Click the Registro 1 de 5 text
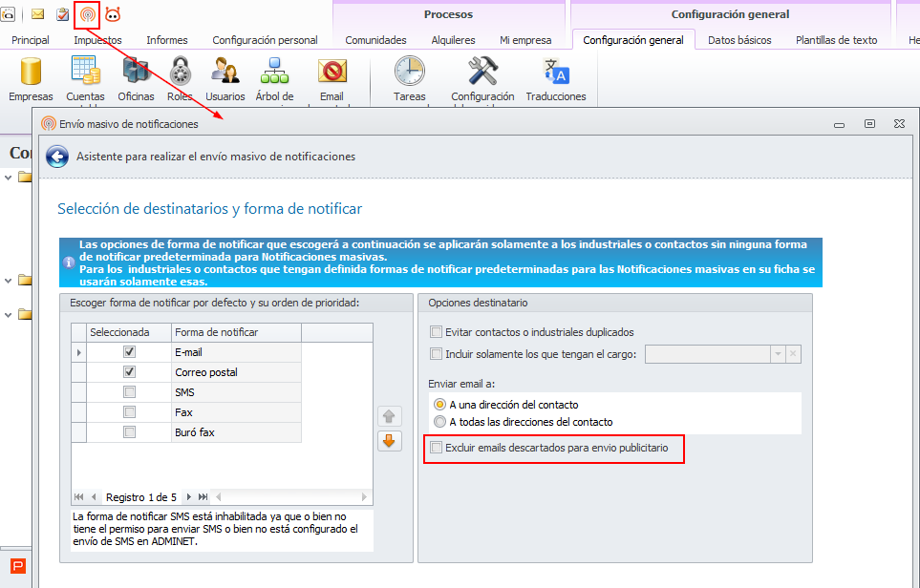Image resolution: width=920 pixels, height=588 pixels. 141,497
